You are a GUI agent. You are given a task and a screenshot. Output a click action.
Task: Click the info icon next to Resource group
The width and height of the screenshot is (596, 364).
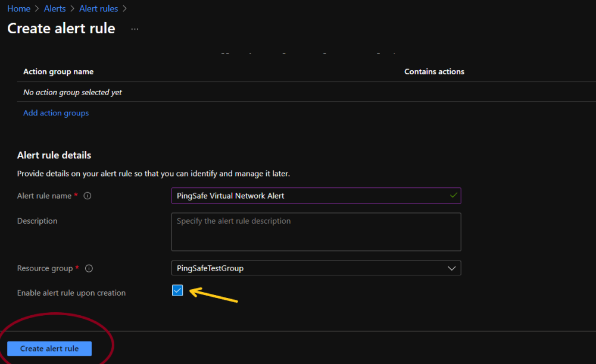[89, 269]
